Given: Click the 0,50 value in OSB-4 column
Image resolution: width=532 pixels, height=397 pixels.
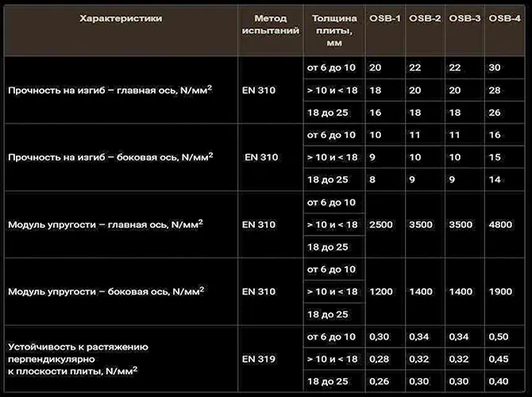Looking at the screenshot, I should click(499, 337).
